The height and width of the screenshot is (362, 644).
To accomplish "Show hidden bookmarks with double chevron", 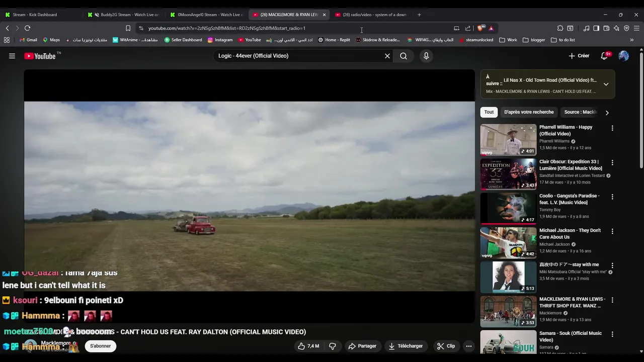I will (x=632, y=40).
